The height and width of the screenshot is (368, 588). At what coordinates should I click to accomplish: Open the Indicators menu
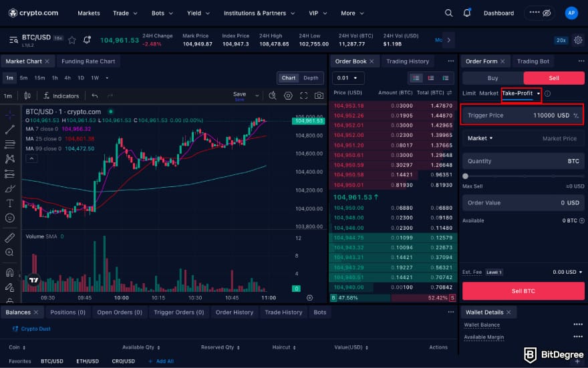61,96
